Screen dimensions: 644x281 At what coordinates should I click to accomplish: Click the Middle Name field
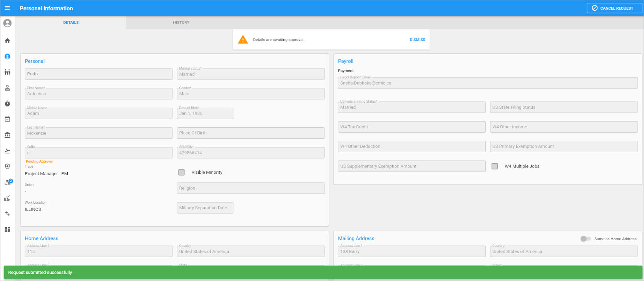tap(99, 113)
